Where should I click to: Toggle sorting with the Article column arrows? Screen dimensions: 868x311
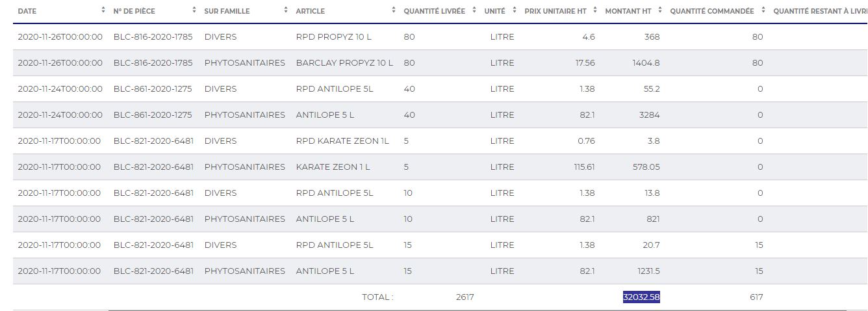(x=394, y=10)
